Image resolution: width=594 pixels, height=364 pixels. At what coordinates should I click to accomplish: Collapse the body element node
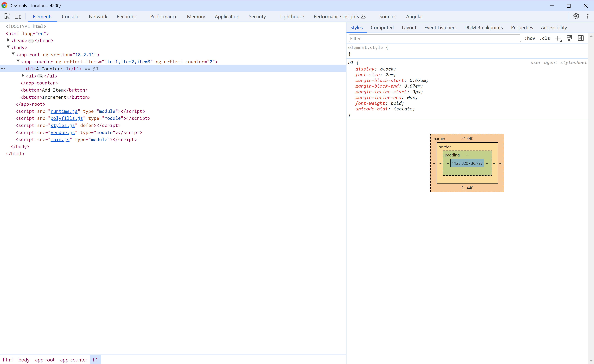(8, 47)
